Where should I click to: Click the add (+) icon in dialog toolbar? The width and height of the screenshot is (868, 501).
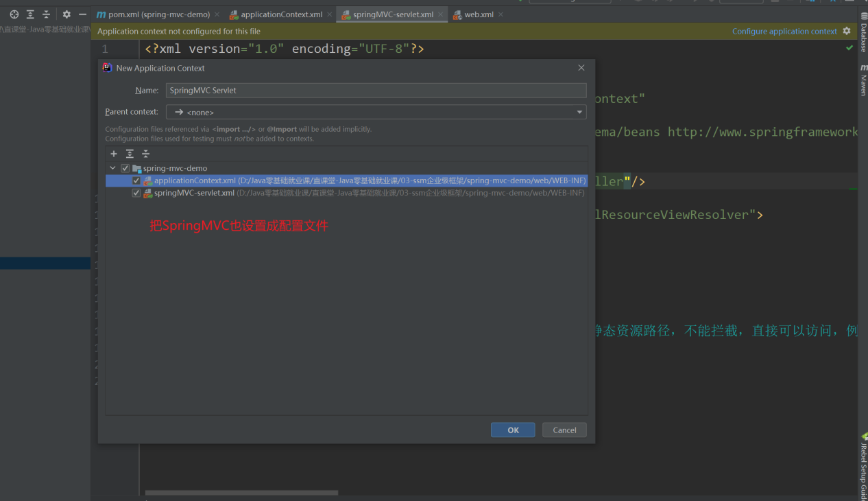(114, 154)
